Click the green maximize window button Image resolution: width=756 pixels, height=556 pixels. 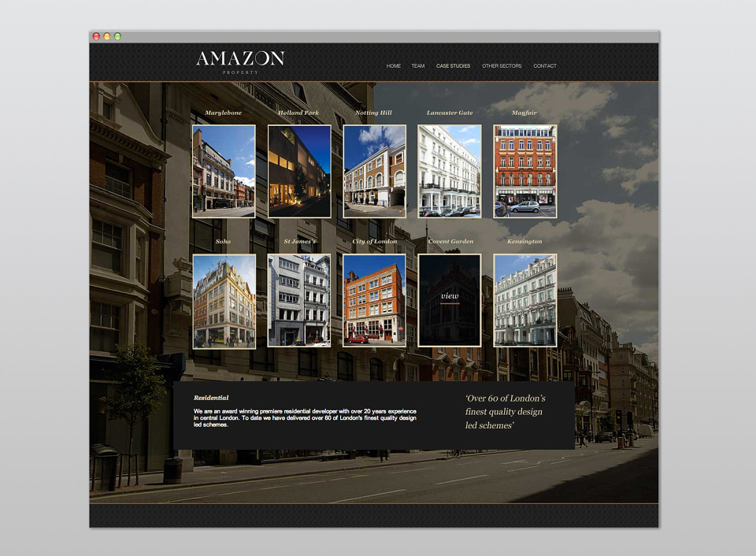(117, 36)
